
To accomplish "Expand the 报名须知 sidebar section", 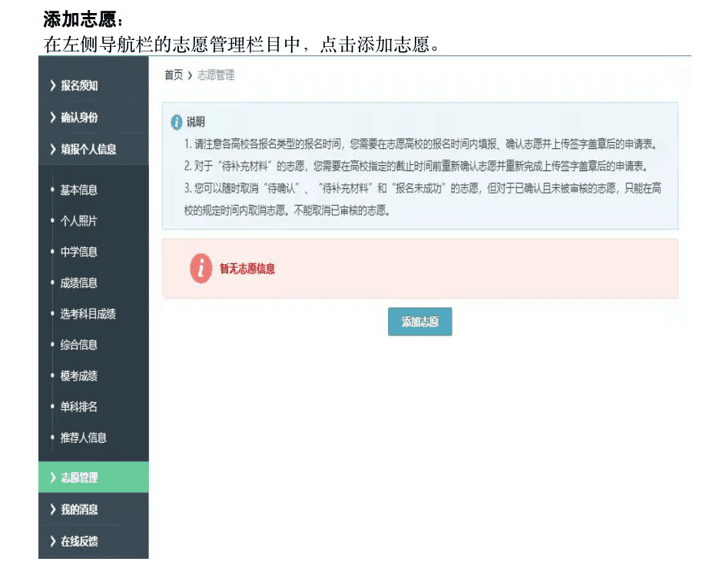I will click(x=79, y=86).
